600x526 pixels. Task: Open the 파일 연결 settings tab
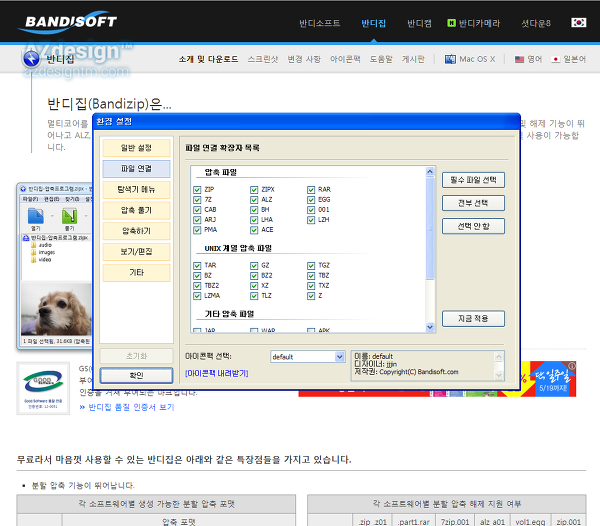(136, 169)
